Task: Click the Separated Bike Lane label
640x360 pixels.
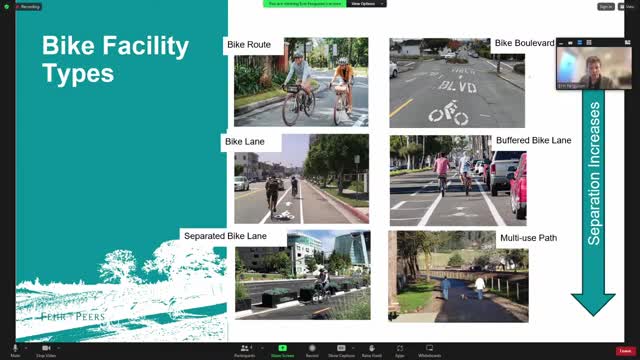Action: 225,236
